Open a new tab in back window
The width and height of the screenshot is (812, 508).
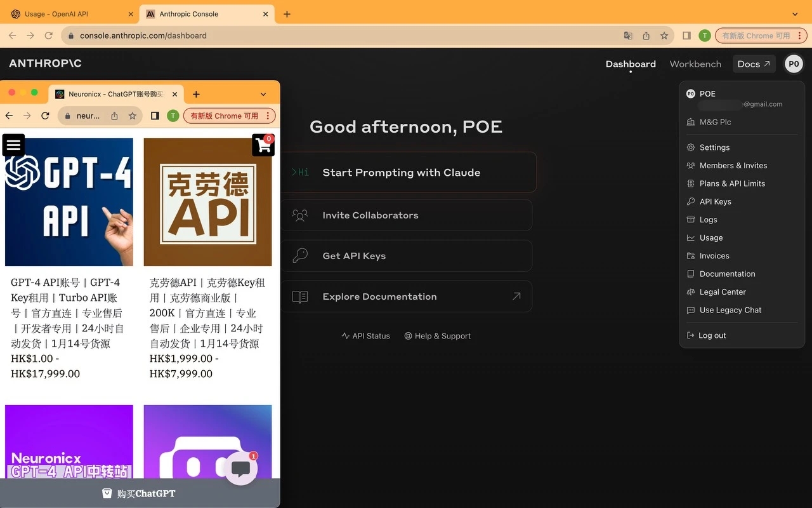287,14
